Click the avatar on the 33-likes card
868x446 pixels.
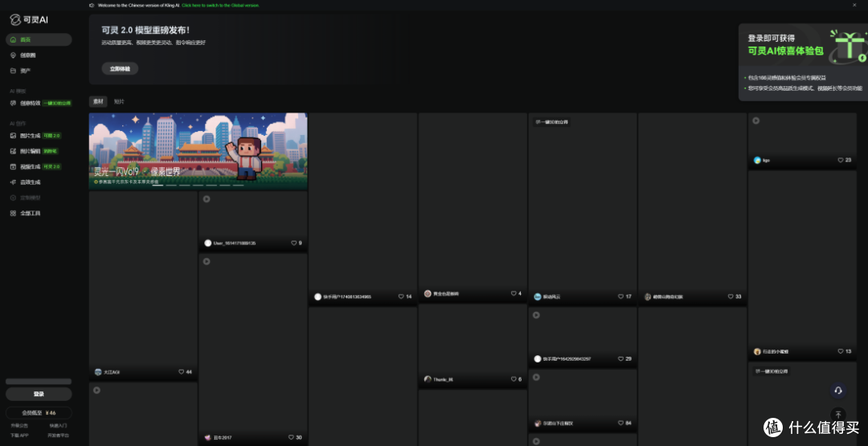click(648, 297)
